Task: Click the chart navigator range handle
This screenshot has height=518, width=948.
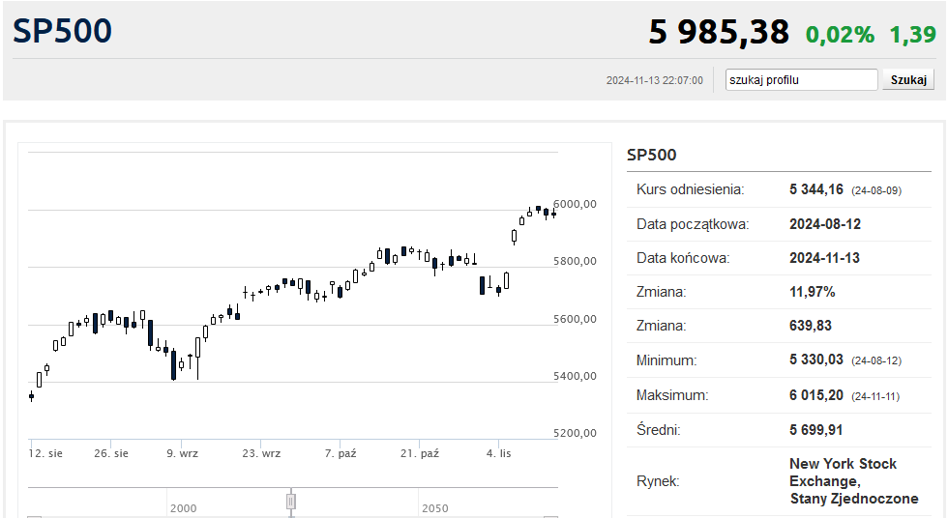Action: 291,502
